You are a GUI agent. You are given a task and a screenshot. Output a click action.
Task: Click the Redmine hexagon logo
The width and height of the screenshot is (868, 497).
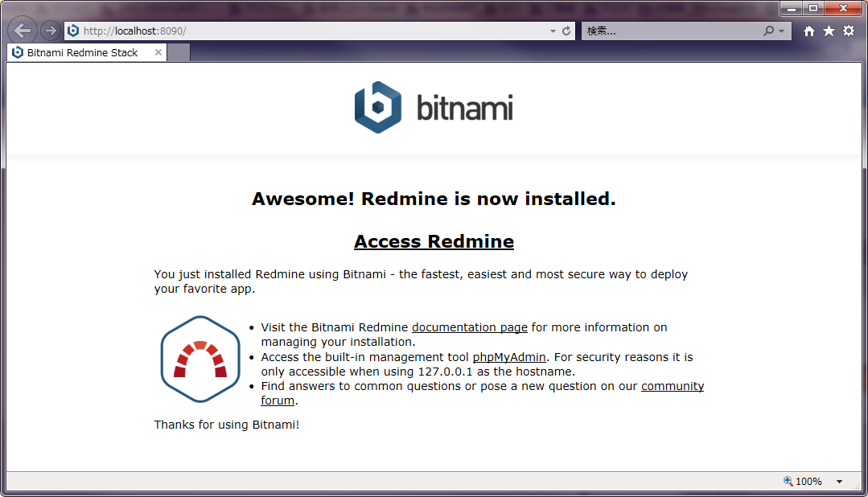(x=200, y=359)
